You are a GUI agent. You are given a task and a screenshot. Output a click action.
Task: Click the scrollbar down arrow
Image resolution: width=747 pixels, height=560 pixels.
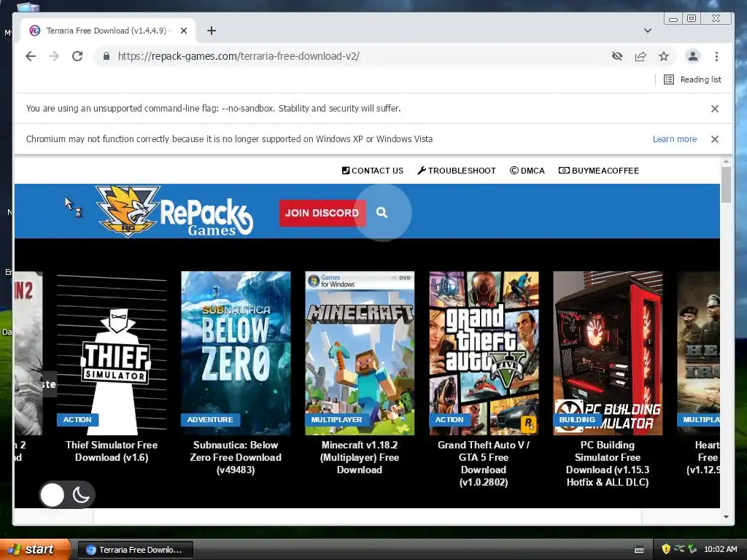[726, 517]
